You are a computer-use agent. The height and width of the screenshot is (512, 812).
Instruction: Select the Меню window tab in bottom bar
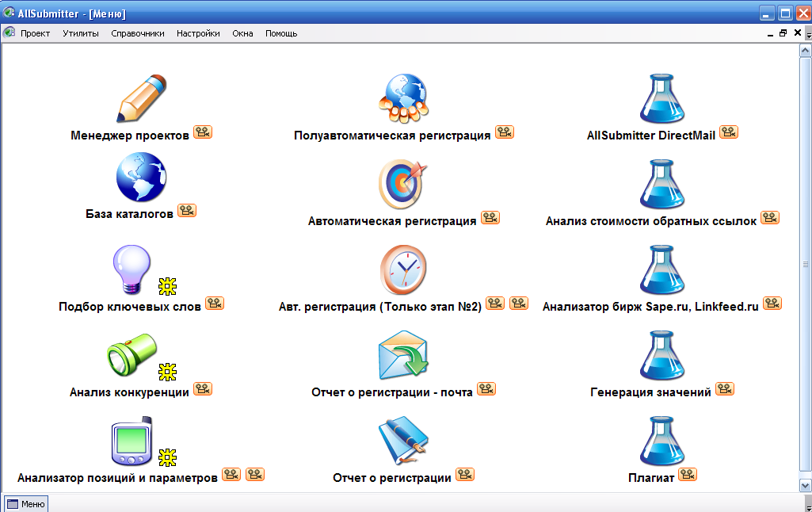(27, 503)
